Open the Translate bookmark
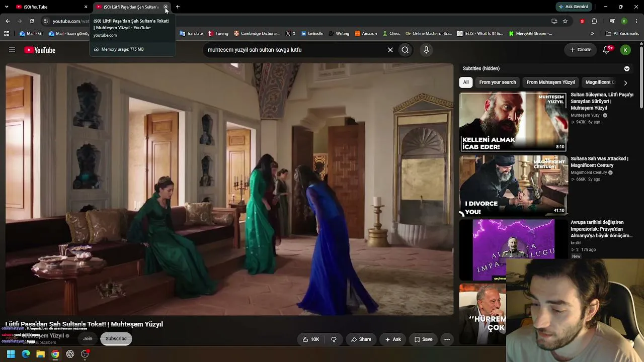Viewport: 644px width, 362px height. pos(191,34)
